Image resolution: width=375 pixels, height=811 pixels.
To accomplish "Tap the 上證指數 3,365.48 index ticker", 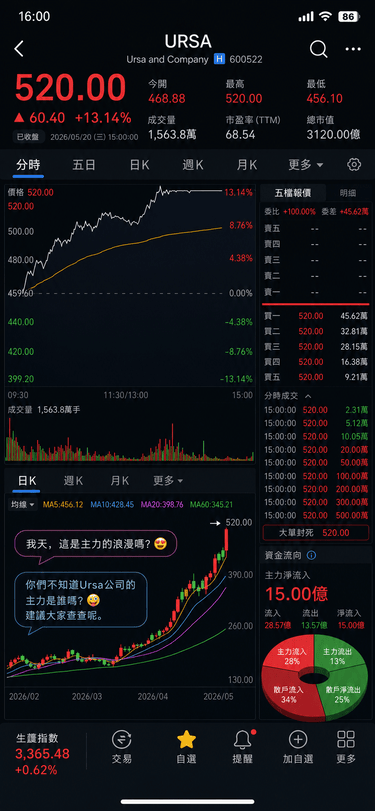I will [42, 754].
